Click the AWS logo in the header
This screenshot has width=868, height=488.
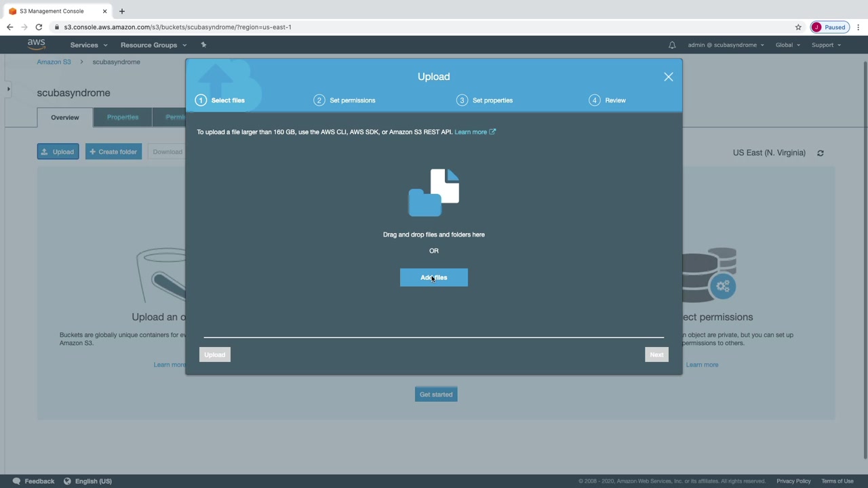pyautogui.click(x=37, y=45)
